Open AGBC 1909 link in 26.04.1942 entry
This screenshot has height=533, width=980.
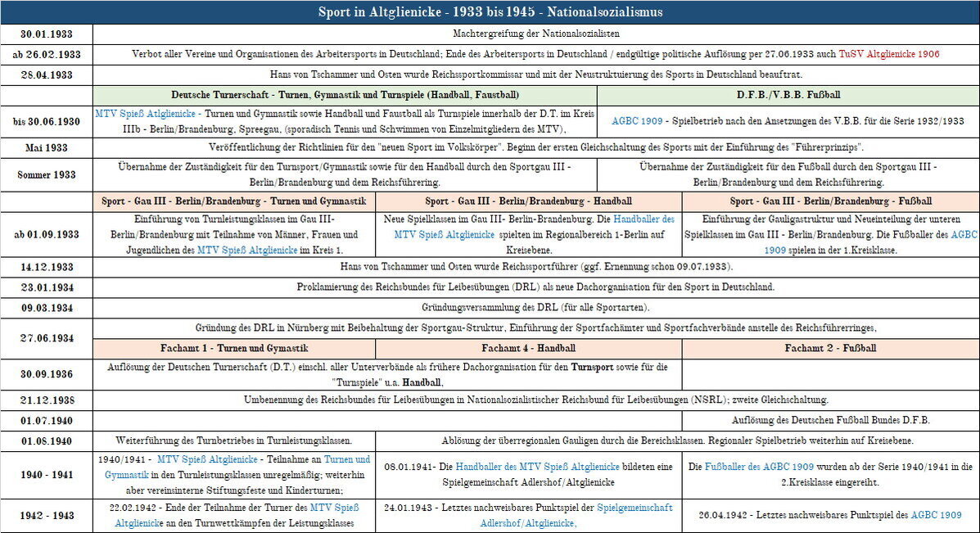pos(937,515)
